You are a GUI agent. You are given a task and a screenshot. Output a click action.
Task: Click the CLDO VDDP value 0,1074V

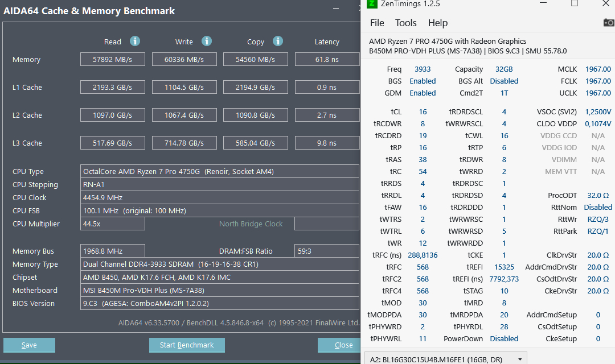coord(598,123)
